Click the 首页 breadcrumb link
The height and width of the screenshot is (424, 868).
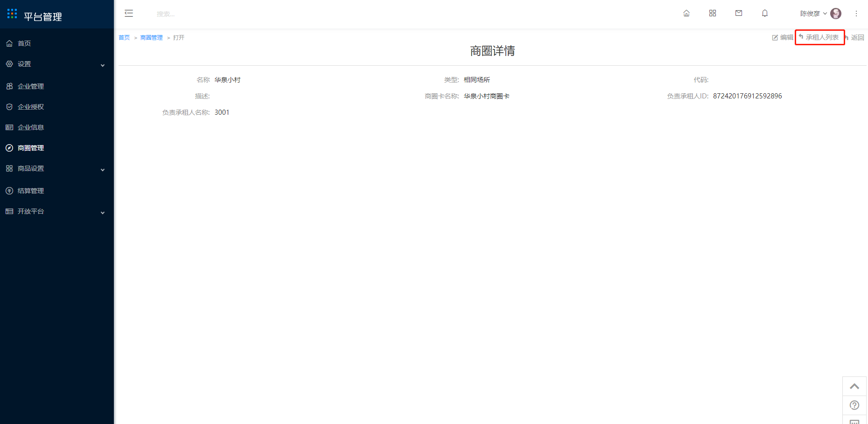(124, 38)
